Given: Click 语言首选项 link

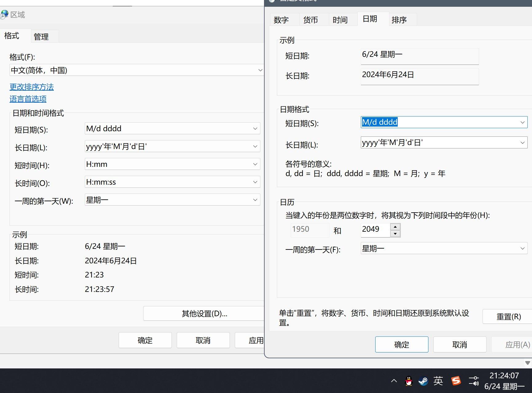Looking at the screenshot, I should [28, 99].
